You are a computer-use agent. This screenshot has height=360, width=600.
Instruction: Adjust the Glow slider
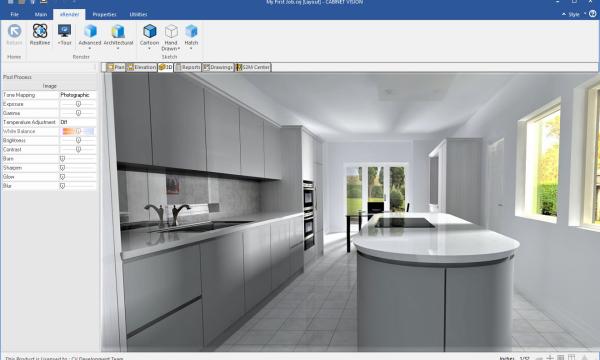click(78, 177)
